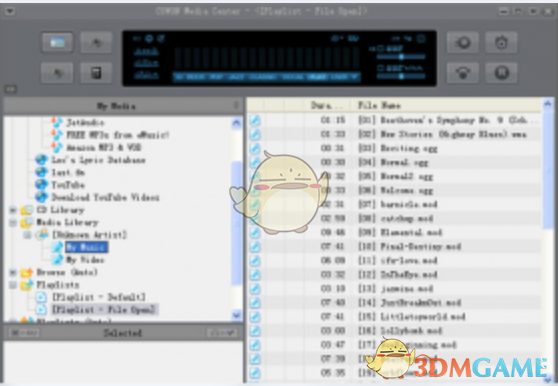
Task: Click the highlighted display-screen button in top toolbar
Action: tap(57, 43)
